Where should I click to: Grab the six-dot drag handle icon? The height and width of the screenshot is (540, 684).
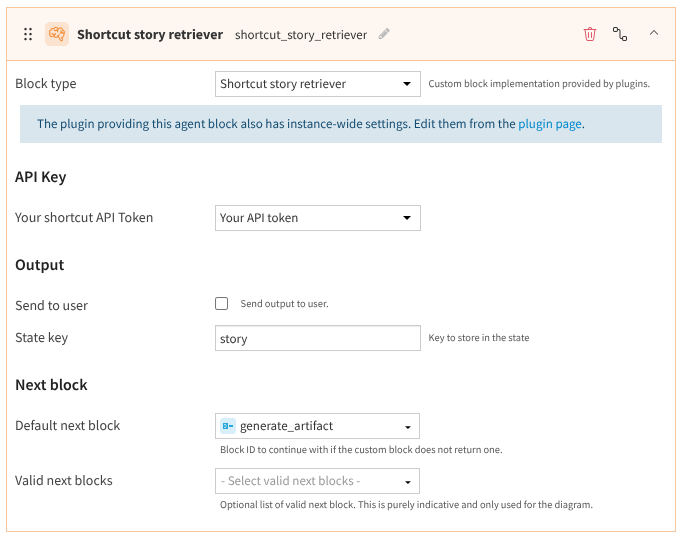click(x=28, y=34)
